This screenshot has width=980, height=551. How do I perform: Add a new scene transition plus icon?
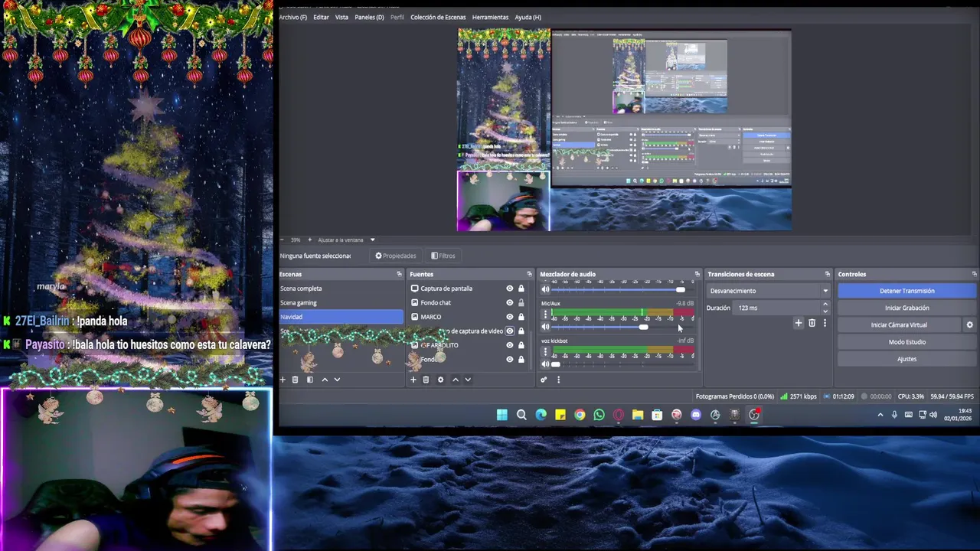click(798, 323)
